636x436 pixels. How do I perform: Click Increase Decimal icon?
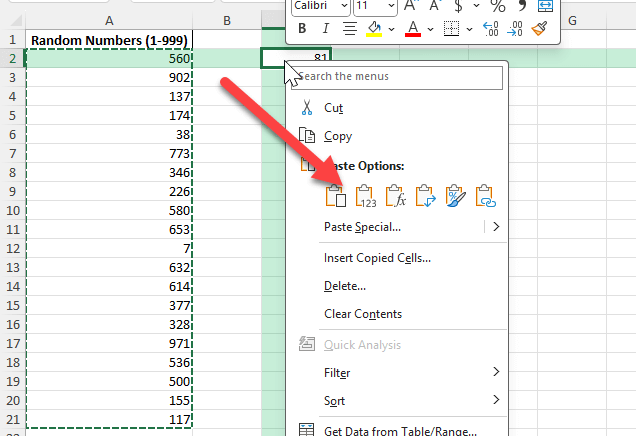point(490,29)
